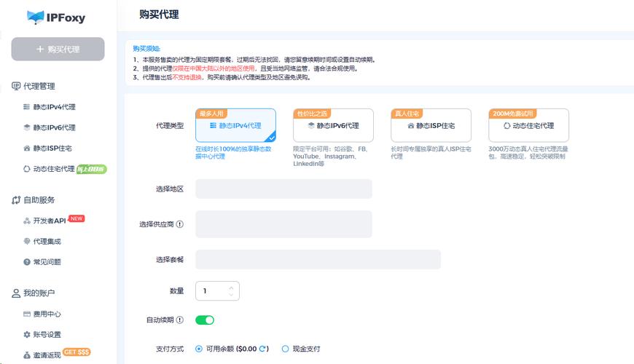Open the 选择地区 field
Viewport: 634px width, 364px height.
click(283, 189)
